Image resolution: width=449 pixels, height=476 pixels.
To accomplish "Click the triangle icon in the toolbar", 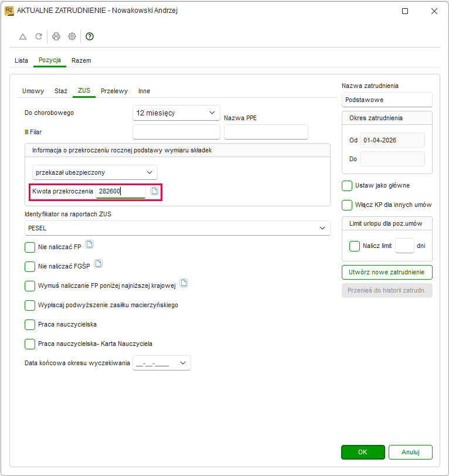I will (23, 37).
